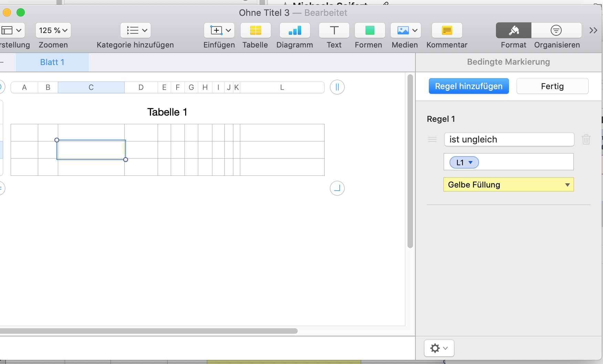Open the Kategorie hinzufügen dropdown
603x364 pixels.
coord(136,31)
